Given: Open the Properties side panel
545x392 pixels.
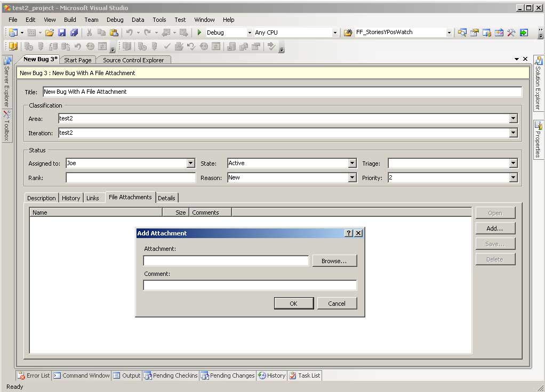Looking at the screenshot, I should (x=538, y=140).
